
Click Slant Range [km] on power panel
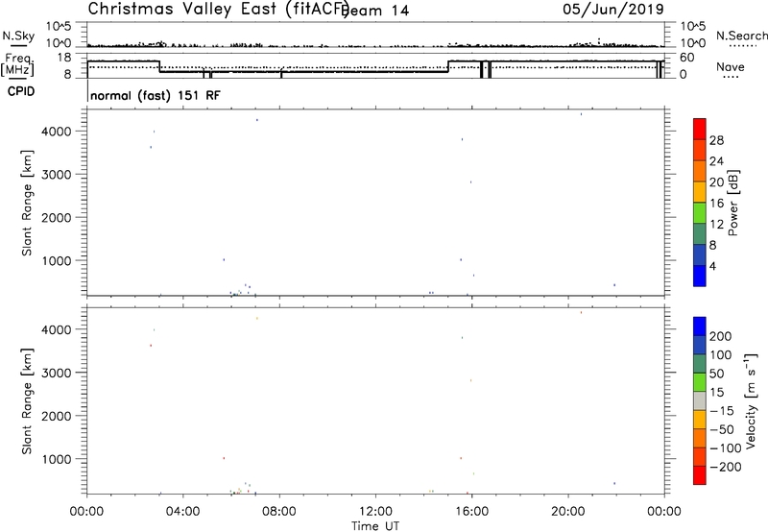point(27,203)
